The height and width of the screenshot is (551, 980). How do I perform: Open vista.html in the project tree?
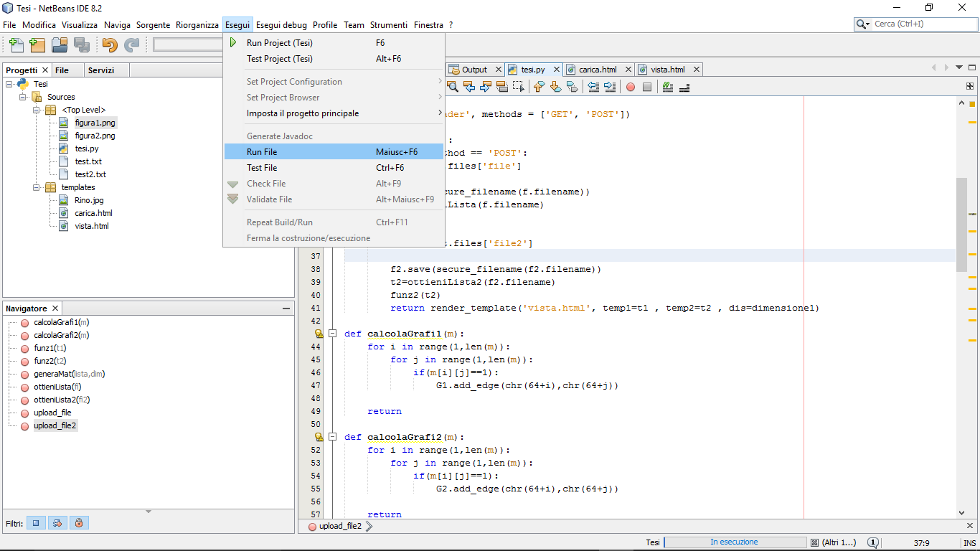click(91, 226)
